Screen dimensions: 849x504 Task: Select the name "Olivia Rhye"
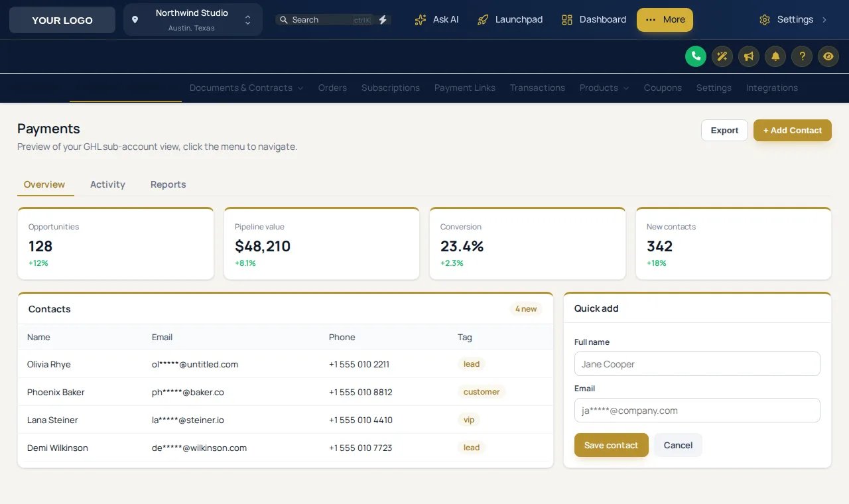tap(49, 364)
